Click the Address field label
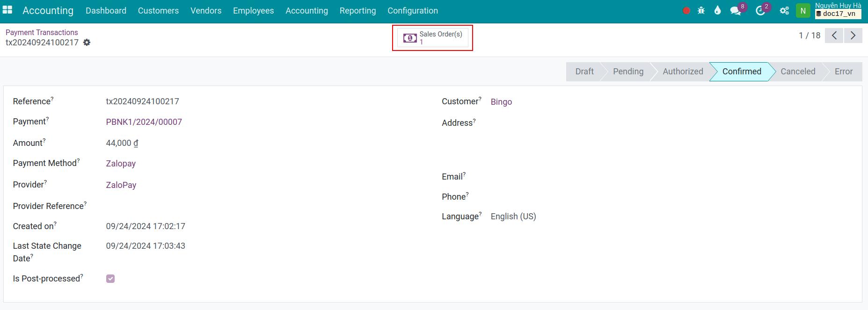The width and height of the screenshot is (868, 310). [x=459, y=123]
